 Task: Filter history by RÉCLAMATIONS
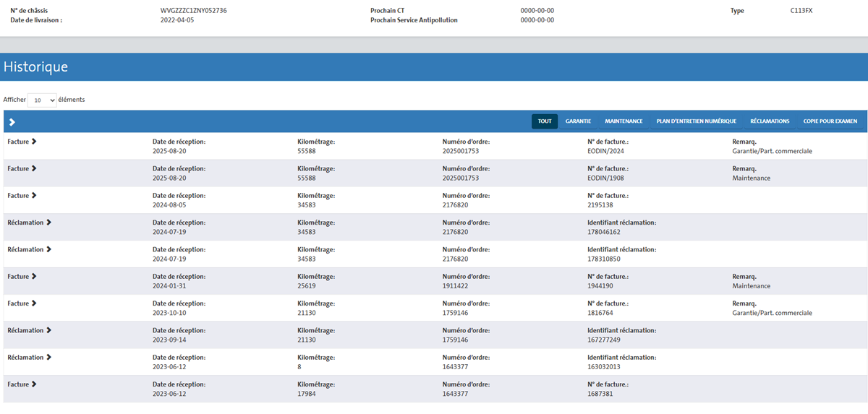[x=770, y=121]
